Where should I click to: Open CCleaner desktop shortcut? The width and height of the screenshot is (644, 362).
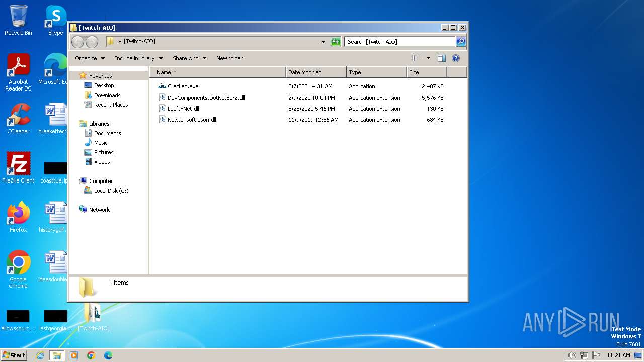click(18, 119)
